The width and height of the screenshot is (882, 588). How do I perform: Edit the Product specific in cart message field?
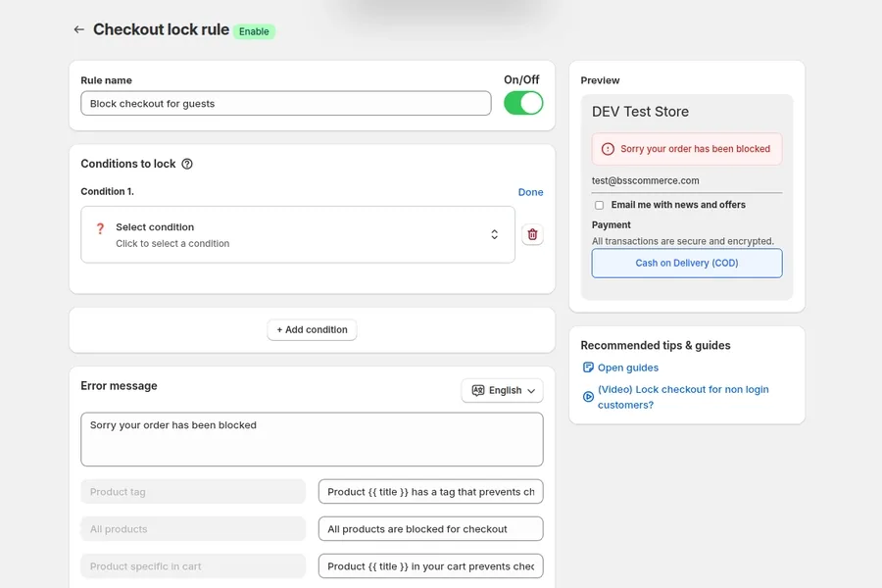[431, 566]
